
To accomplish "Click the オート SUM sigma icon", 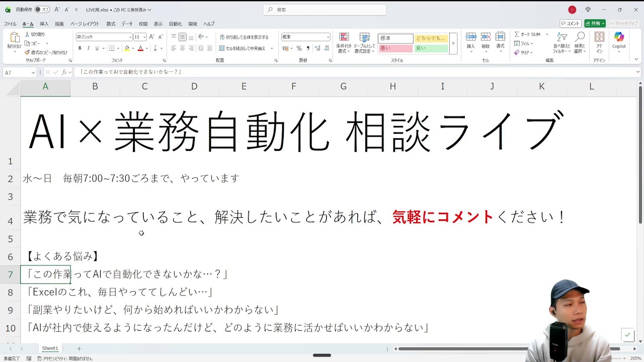I will [x=517, y=34].
